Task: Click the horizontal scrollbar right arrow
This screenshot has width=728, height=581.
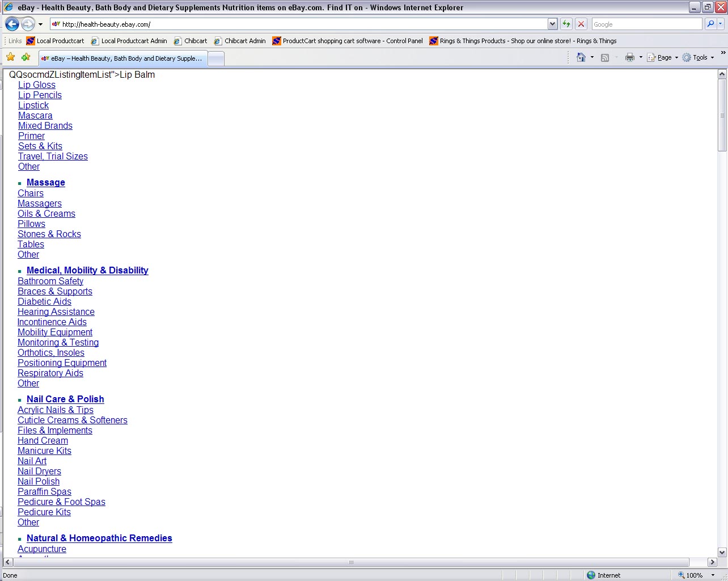Action: pyautogui.click(x=712, y=562)
